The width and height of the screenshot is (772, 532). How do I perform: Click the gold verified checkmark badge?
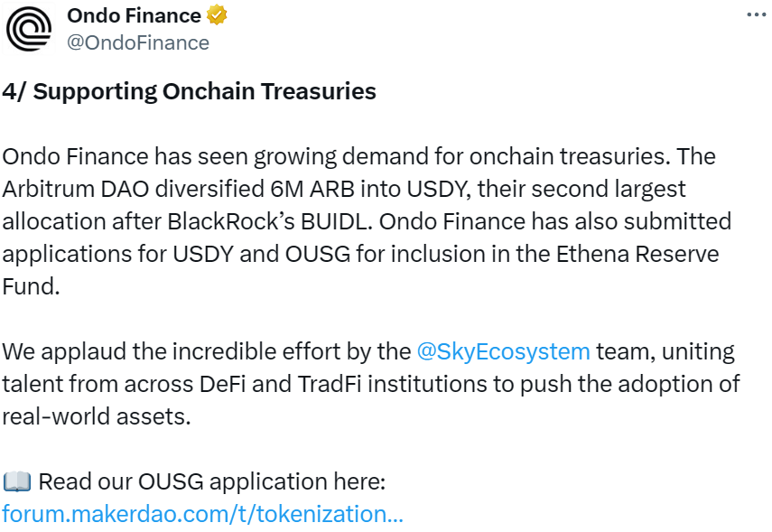217,14
